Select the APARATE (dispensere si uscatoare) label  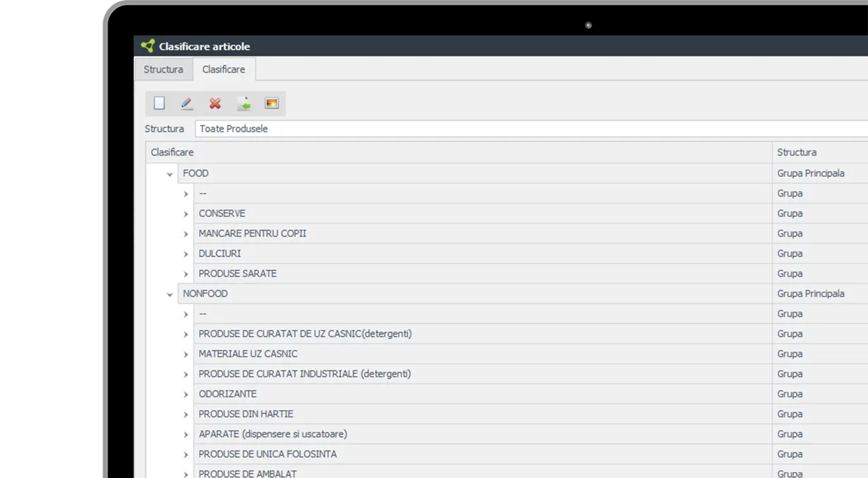point(273,434)
